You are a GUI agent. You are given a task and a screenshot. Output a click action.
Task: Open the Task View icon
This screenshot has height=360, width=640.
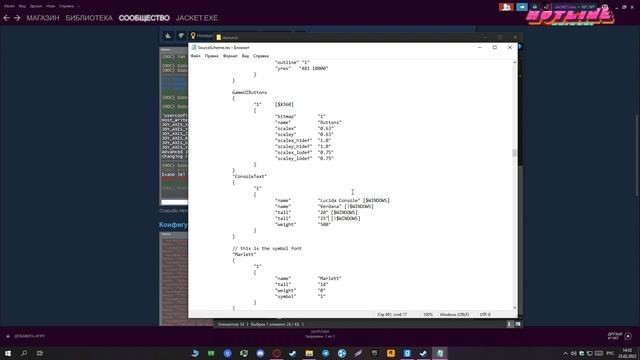[x=40, y=353]
